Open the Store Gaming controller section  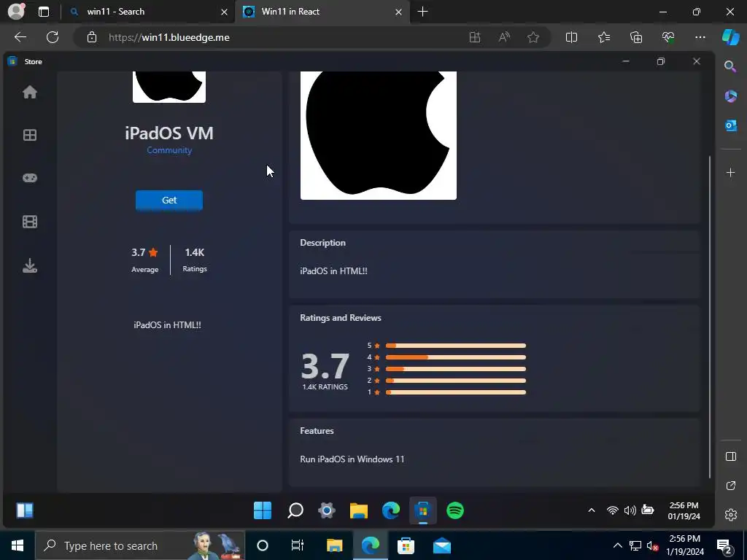29,178
